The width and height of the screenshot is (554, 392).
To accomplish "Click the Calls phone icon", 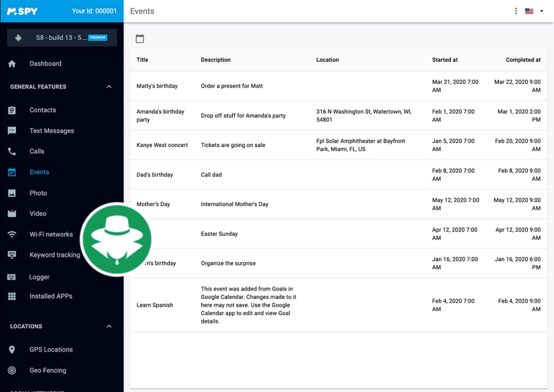I will [12, 151].
